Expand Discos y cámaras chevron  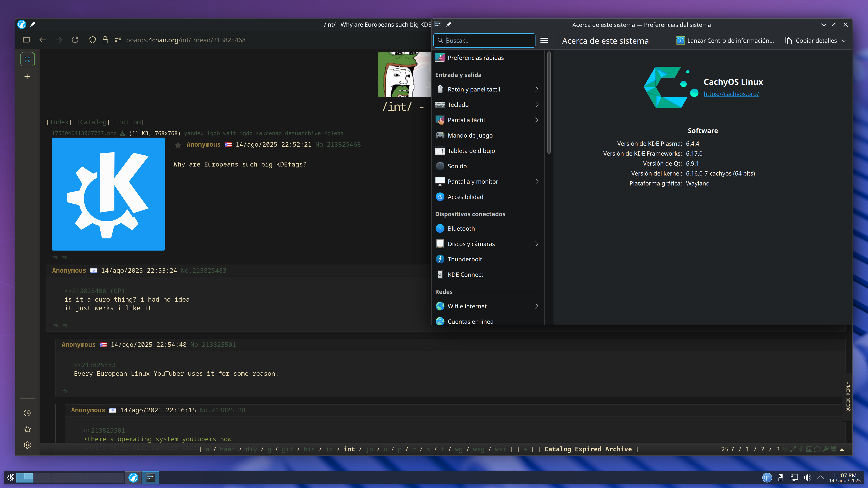click(537, 244)
